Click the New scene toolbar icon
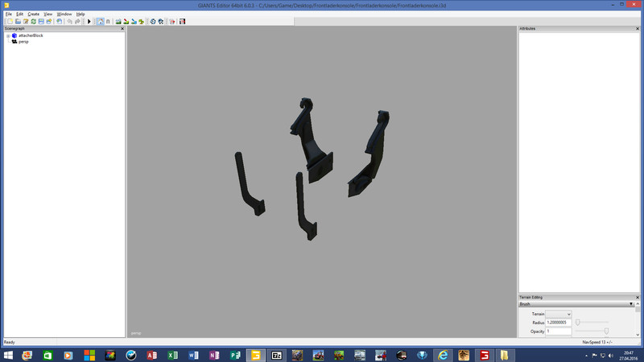 [9, 22]
